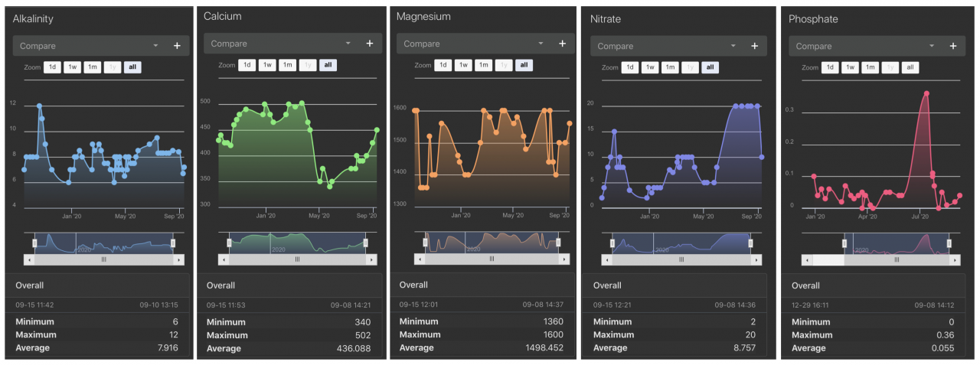The width and height of the screenshot is (980, 365).
Task: Switch Phosphate chart zoom to all
Action: click(x=910, y=67)
